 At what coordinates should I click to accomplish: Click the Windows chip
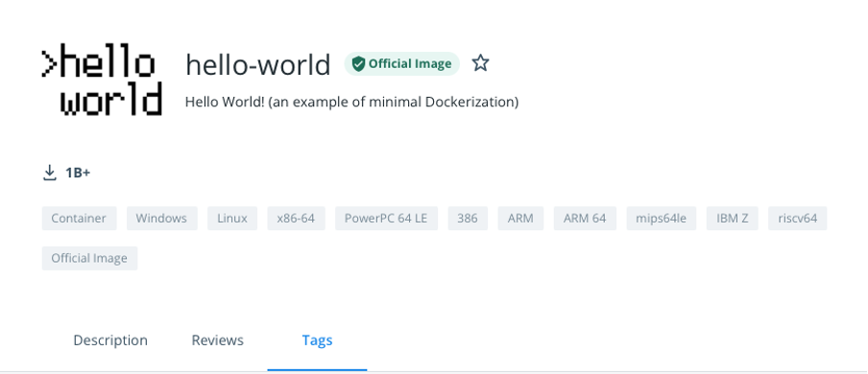click(161, 218)
